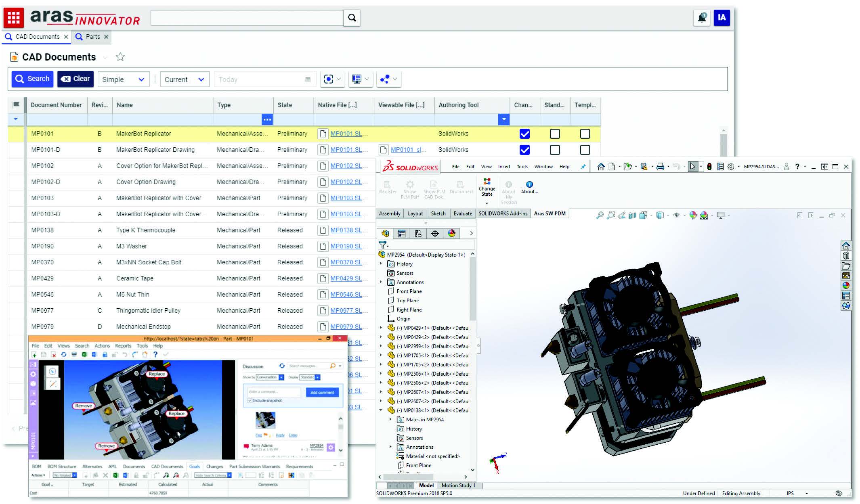This screenshot has height=504, width=860.
Task: Open the Simple search mode dropdown
Action: point(123,79)
